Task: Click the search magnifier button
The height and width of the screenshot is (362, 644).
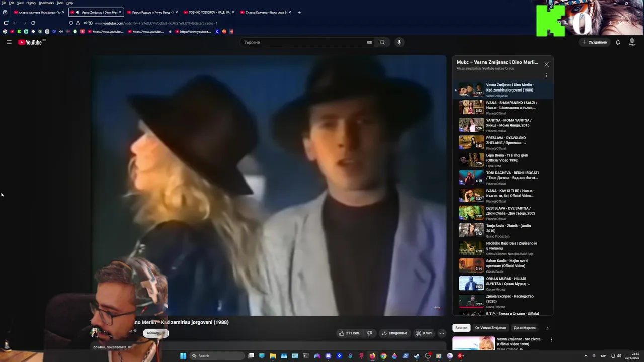Action: pyautogui.click(x=382, y=42)
